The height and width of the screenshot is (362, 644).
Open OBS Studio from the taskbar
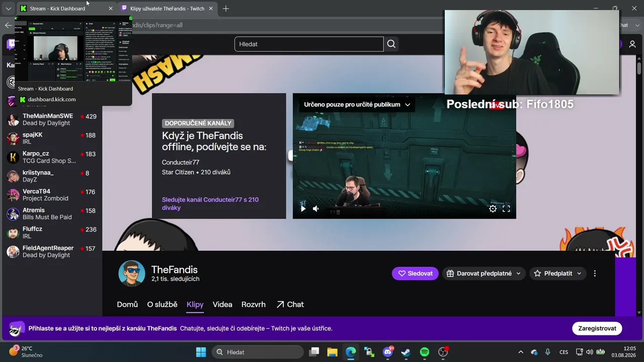[x=443, y=352]
